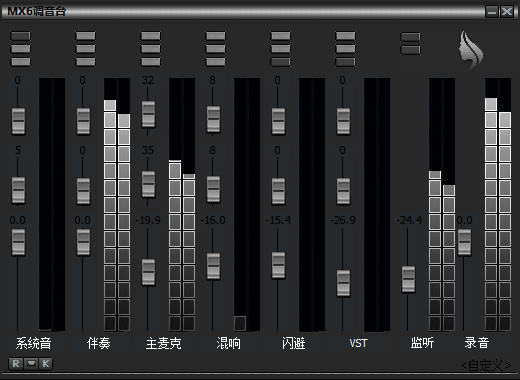The image size is (520, 380).
Task: Click 监听 fader knob at -24.4
Action: (x=408, y=279)
